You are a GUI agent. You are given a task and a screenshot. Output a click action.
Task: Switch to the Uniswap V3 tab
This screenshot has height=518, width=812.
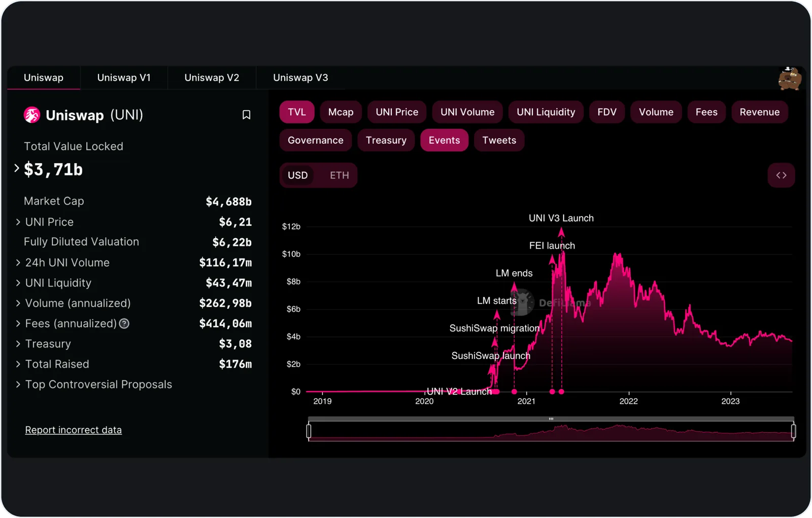[300, 78]
